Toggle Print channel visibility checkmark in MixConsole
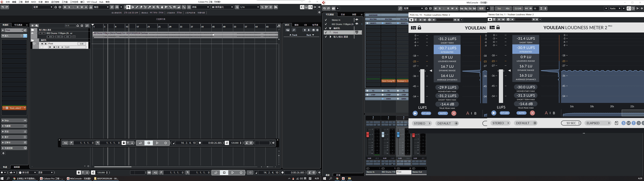Viewport: 644px width, 181px height. [326, 33]
